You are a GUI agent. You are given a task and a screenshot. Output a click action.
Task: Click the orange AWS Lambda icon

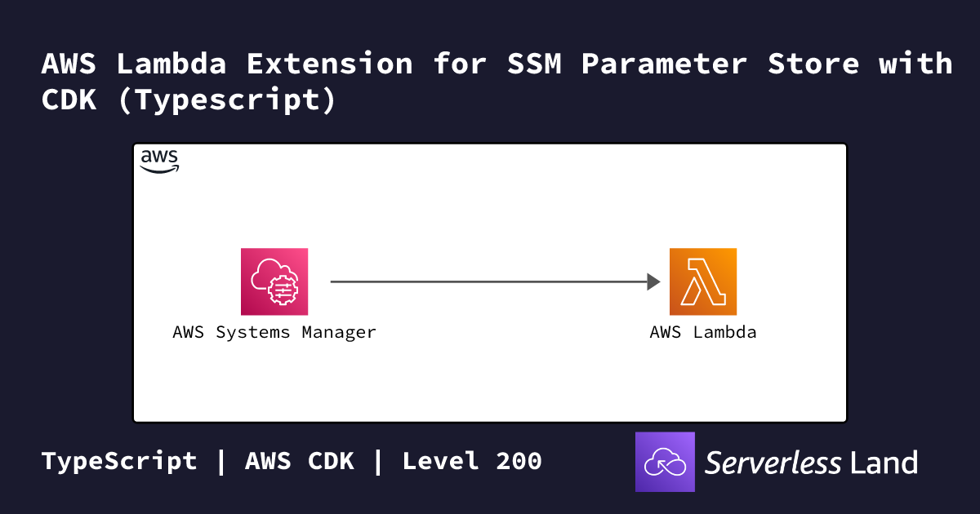[703, 281]
